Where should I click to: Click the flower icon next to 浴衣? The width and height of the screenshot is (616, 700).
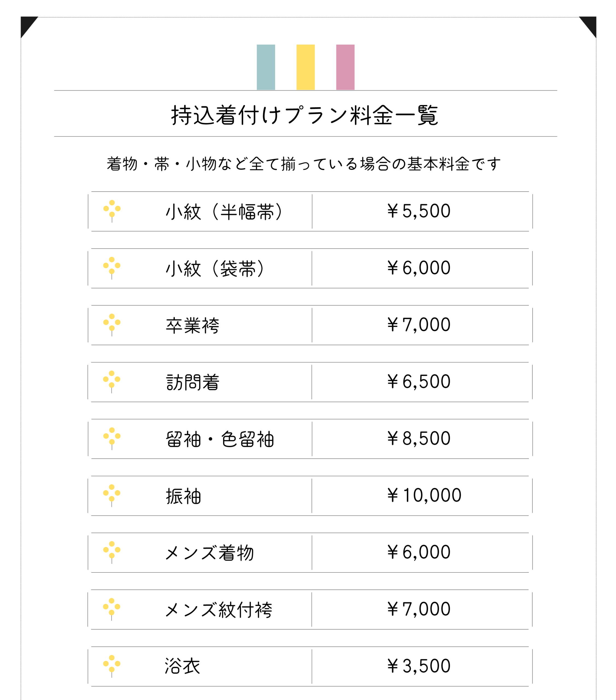[112, 665]
